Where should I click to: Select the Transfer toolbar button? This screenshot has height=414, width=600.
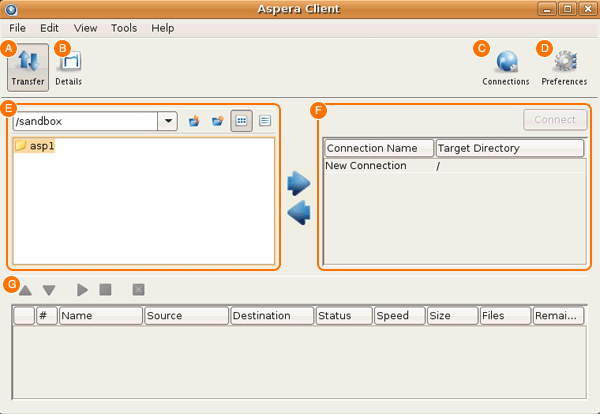click(x=28, y=68)
